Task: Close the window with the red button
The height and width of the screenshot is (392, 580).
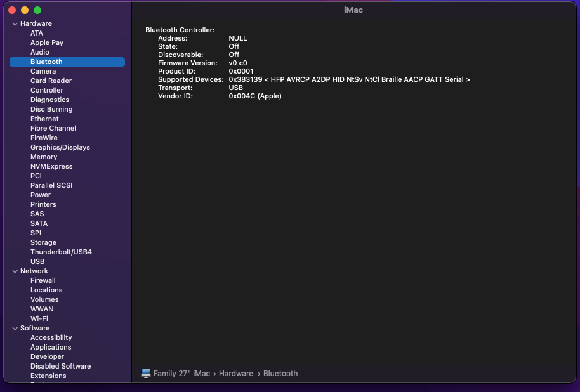Action: coord(12,10)
